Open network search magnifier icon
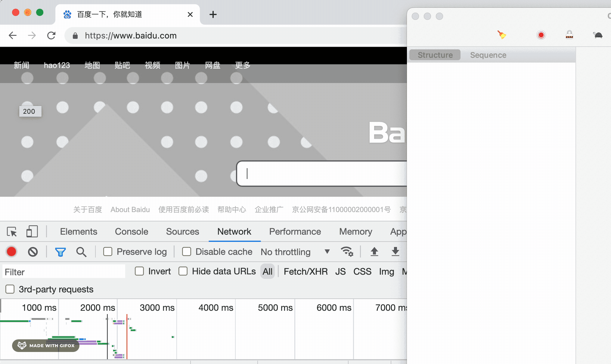The height and width of the screenshot is (364, 611). 81,252
